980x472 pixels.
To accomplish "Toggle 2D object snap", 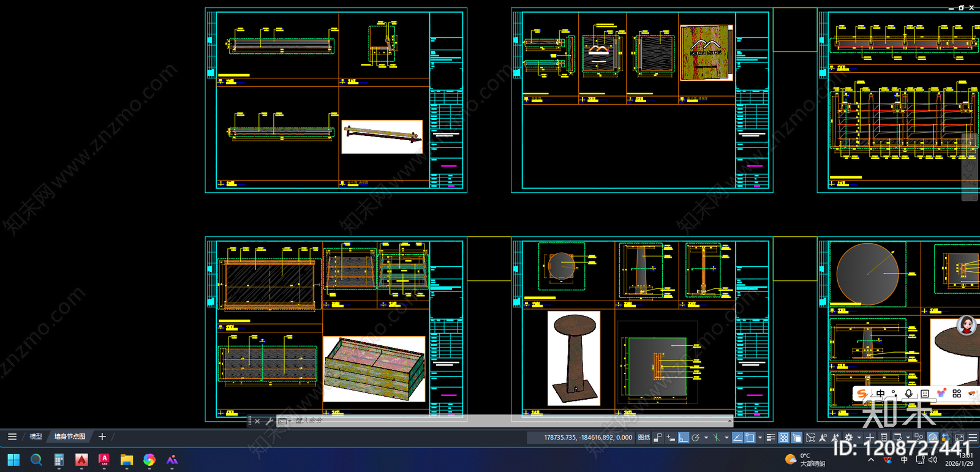I will tap(750, 438).
